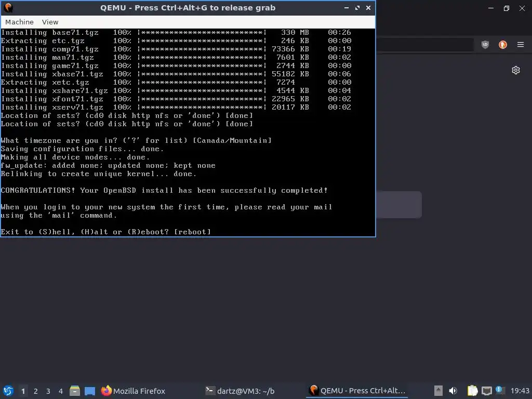Click the 'What timezone are you in?' line
The image size is (532, 399).
pyautogui.click(x=137, y=140)
